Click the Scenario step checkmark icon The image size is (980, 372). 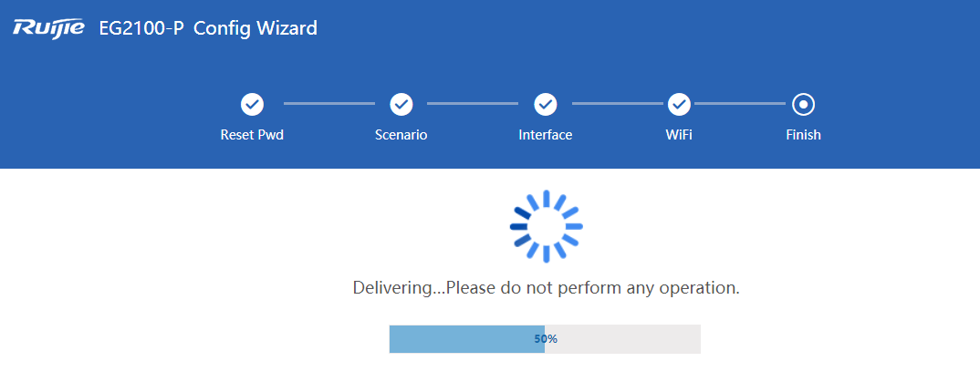401,105
